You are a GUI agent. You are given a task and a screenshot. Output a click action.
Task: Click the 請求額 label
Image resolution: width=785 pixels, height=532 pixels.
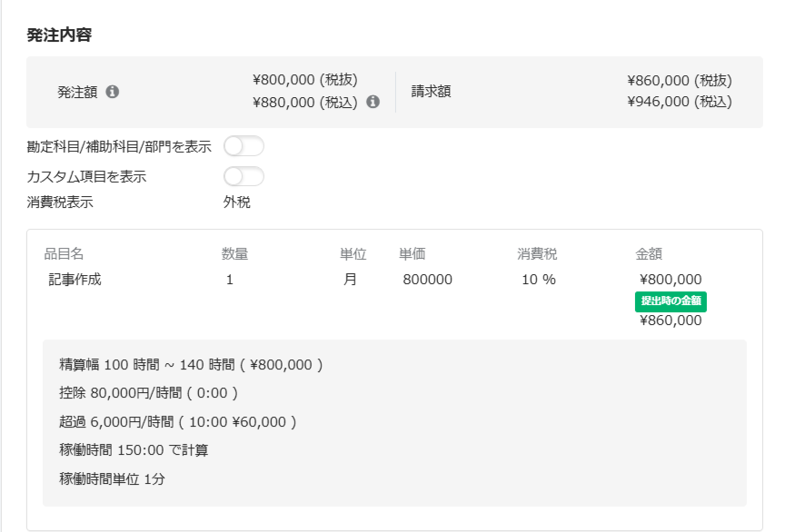[431, 92]
